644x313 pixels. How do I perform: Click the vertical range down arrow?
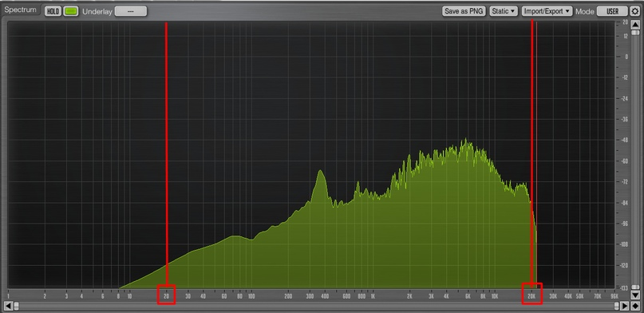click(635, 295)
